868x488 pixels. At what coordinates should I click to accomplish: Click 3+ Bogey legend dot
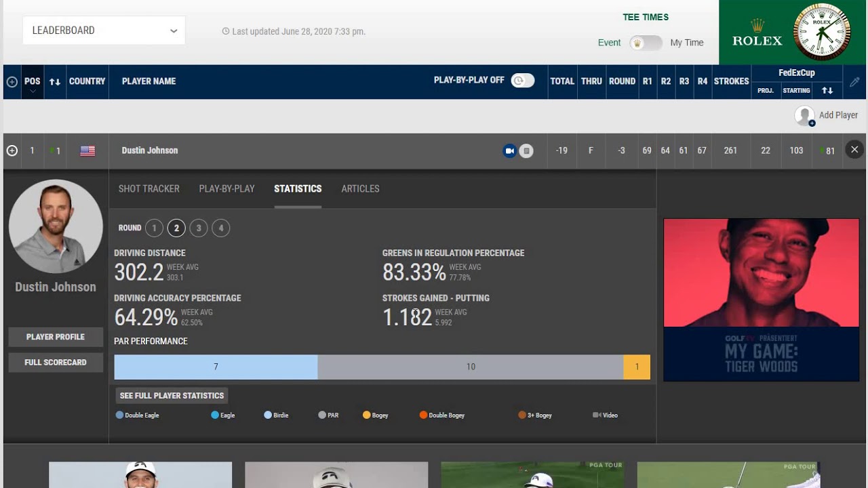click(522, 415)
